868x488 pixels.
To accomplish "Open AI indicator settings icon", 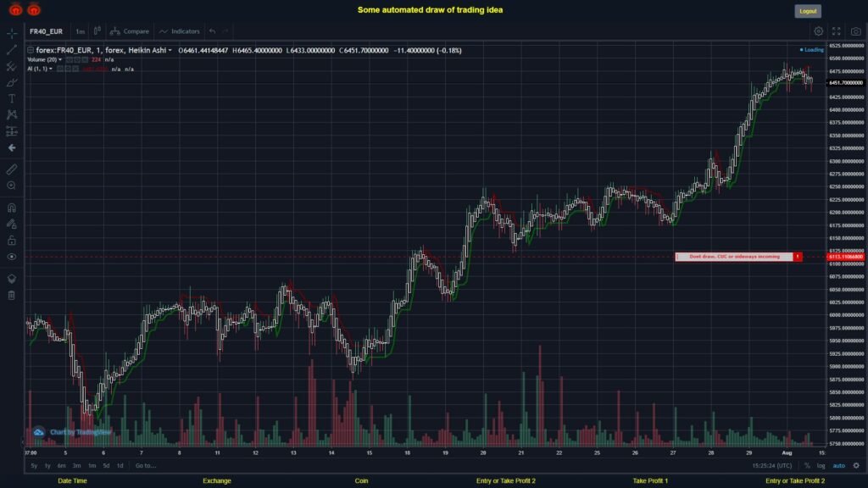I will (68, 69).
